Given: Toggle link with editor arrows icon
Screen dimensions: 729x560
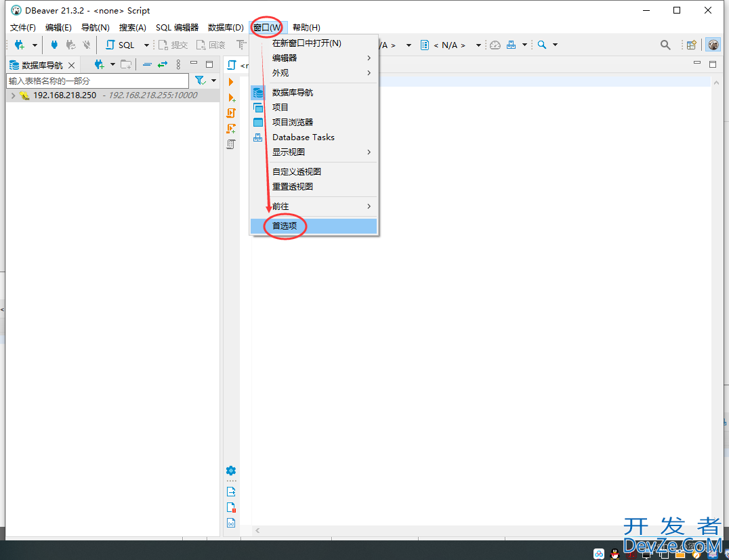Looking at the screenshot, I should (163, 64).
